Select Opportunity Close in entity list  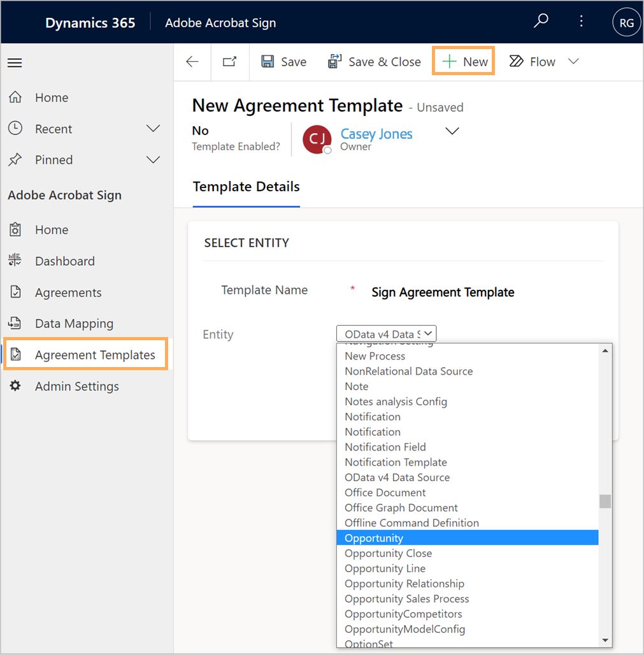coord(468,553)
